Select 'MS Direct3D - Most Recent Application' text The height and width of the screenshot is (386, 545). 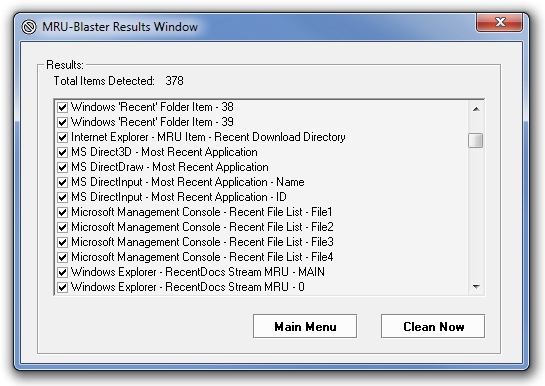click(164, 152)
